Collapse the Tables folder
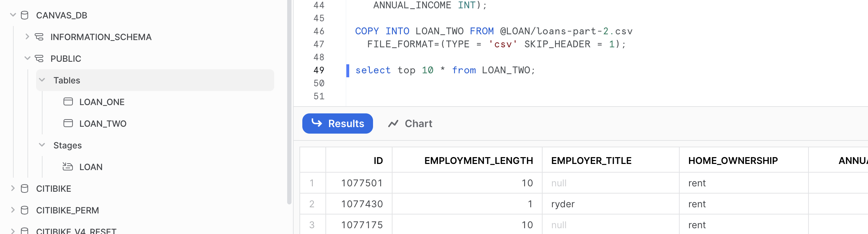The width and height of the screenshot is (868, 234). [x=42, y=80]
